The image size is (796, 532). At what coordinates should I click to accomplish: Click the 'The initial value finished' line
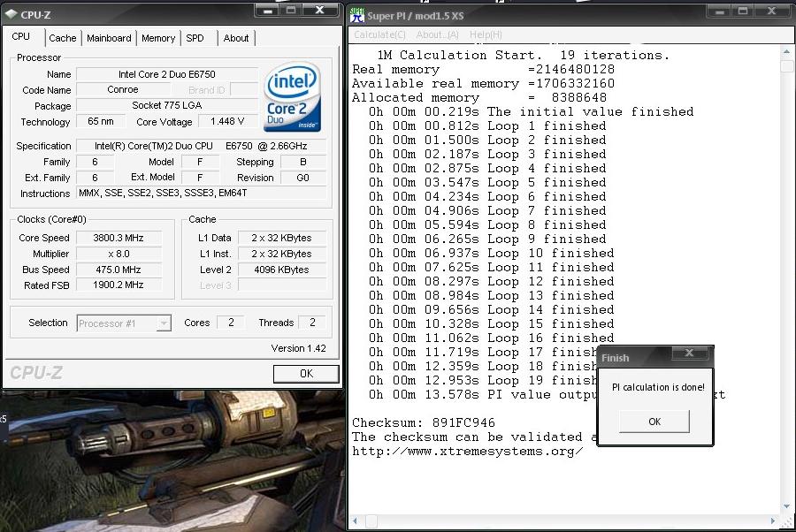coord(531,111)
